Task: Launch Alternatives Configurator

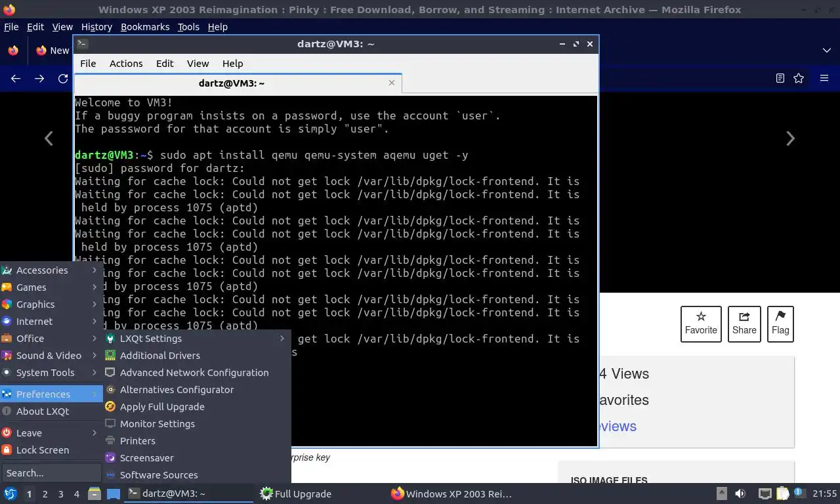Action: coord(197,390)
